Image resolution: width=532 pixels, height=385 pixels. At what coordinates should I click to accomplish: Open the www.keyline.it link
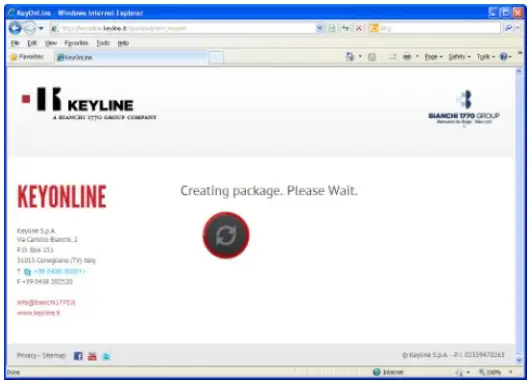(x=38, y=313)
